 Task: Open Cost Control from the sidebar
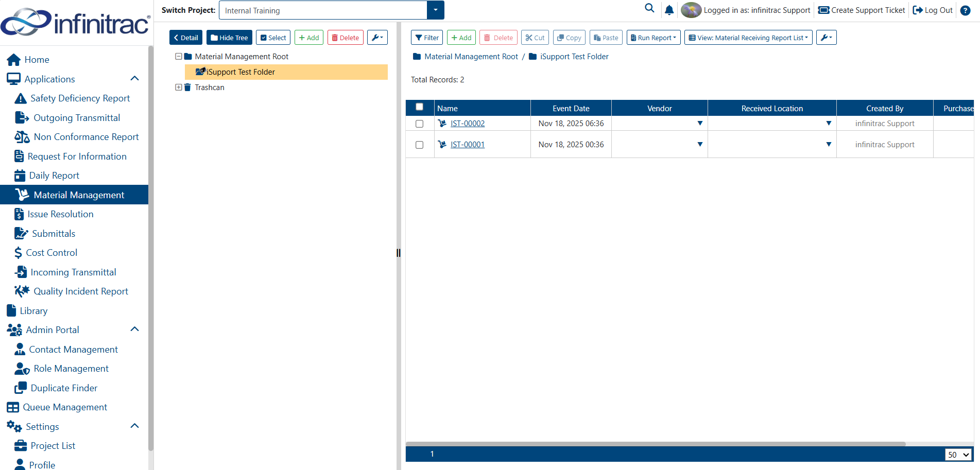point(46,253)
